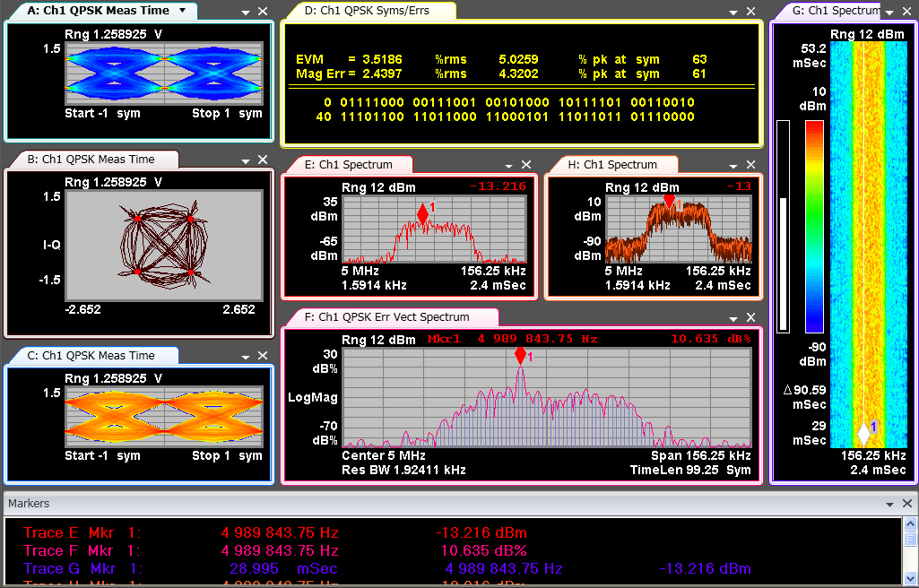
Task: Select the H: Ch1 Spectrum tab
Action: click(620, 165)
